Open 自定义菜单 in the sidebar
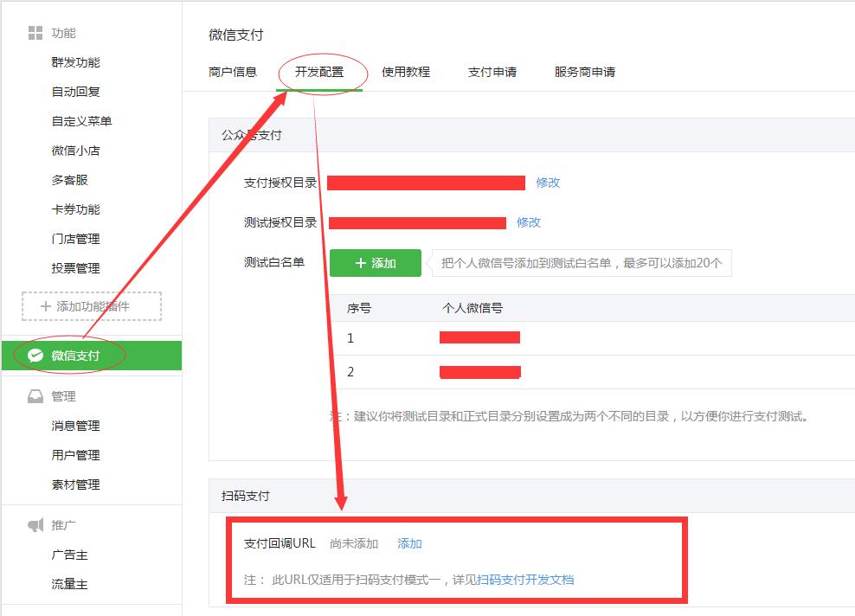The image size is (855, 616). [82, 121]
